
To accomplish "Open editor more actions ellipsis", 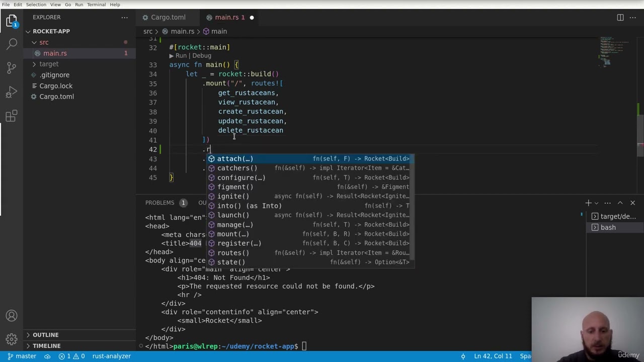I will pos(633,17).
